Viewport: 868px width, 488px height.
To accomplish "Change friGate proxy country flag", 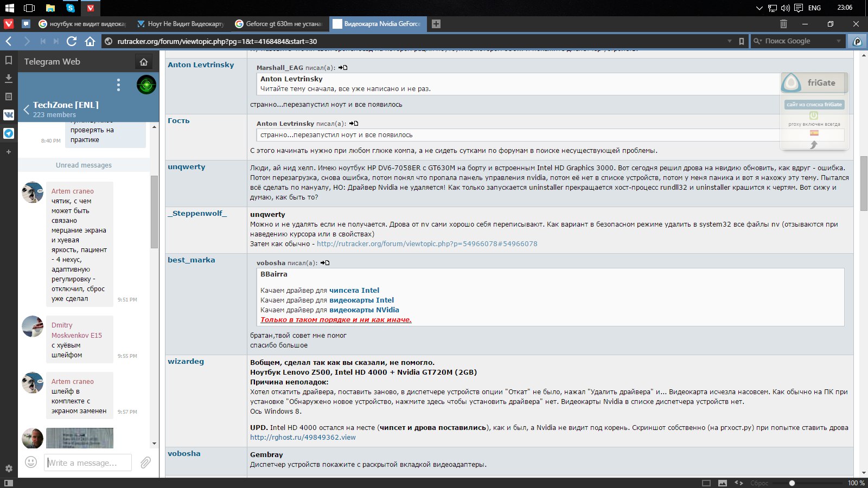I will (814, 133).
